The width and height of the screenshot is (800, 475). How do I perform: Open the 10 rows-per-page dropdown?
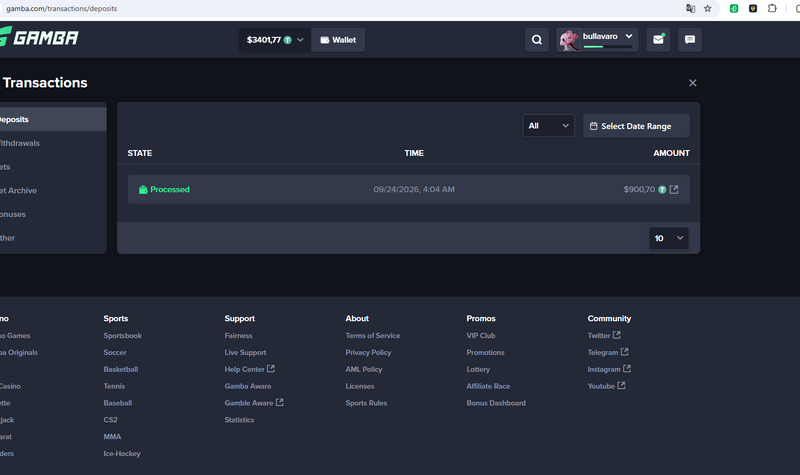669,238
